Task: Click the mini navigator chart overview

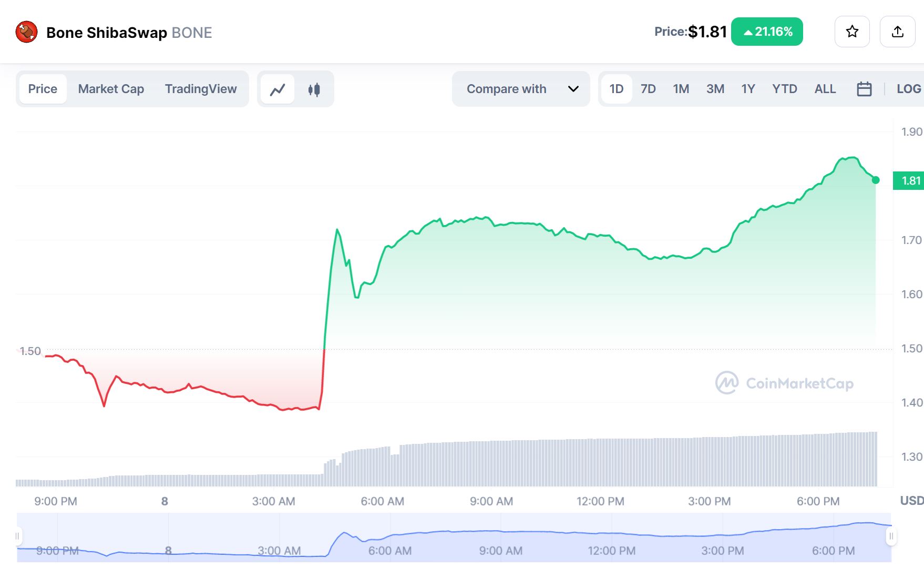Action: 454,537
